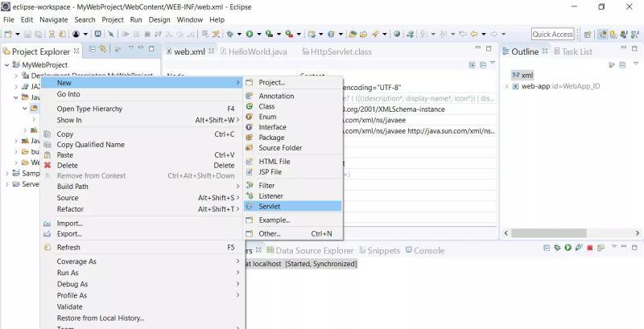Open the web browser globe icon
Viewport: 644px width, 329px height.
[397, 35]
